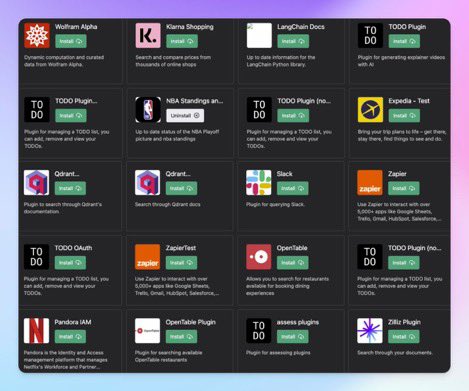Image resolution: width=469 pixels, height=391 pixels.
Task: Click the TODO icon of the explainer videos plugin
Action: pyautogui.click(x=370, y=35)
